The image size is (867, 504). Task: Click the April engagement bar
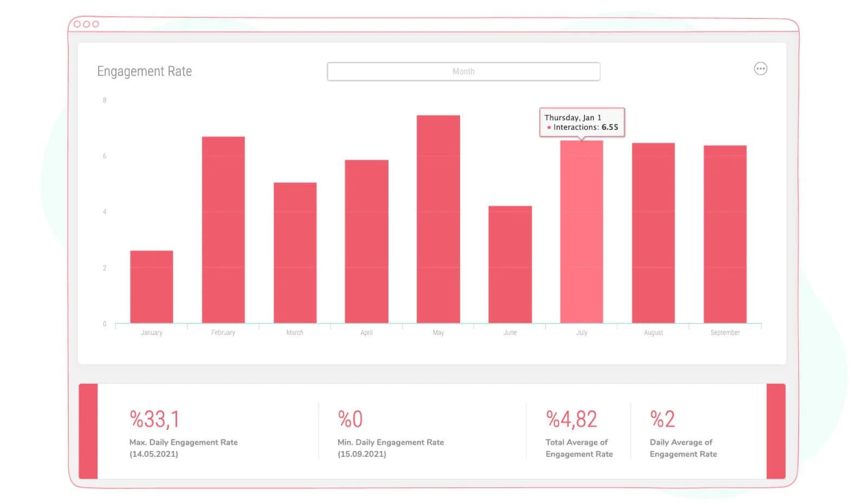point(366,242)
